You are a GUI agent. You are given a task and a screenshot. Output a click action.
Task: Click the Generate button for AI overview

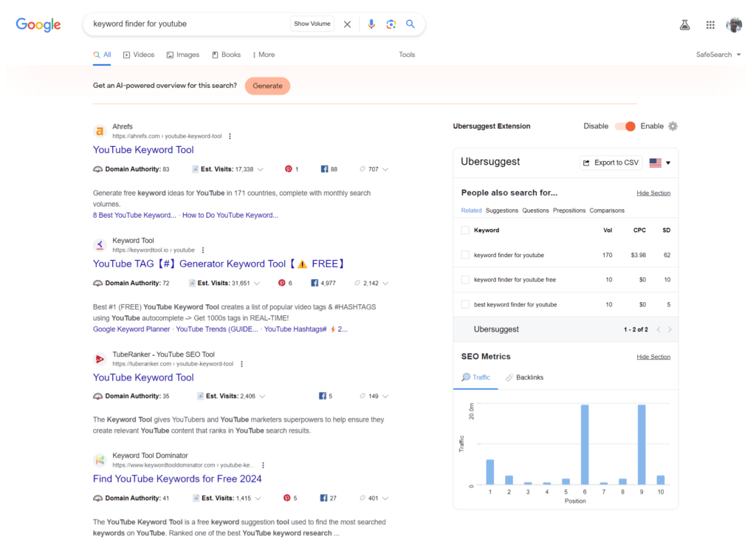(x=267, y=86)
